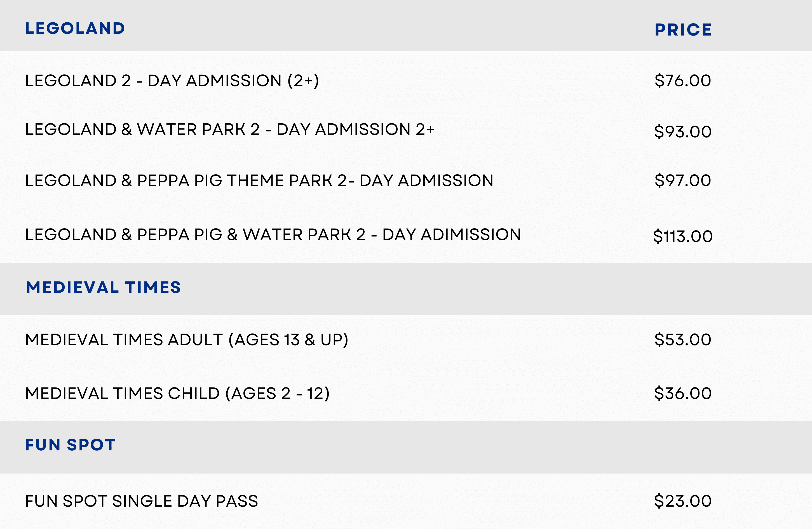Click the $23.00 price

pos(683,501)
